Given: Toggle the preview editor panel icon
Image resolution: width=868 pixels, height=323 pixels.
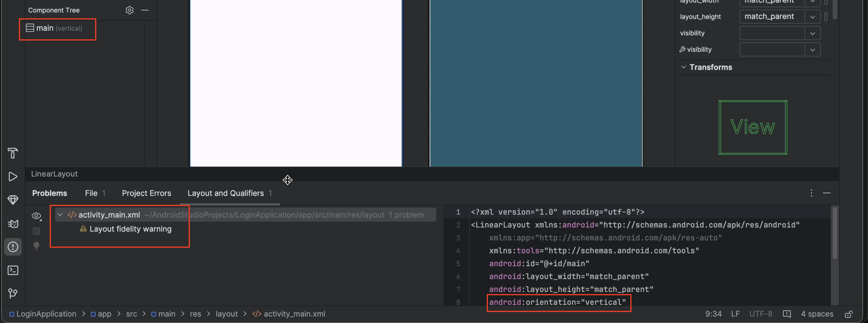Looking at the screenshot, I should point(36,231).
